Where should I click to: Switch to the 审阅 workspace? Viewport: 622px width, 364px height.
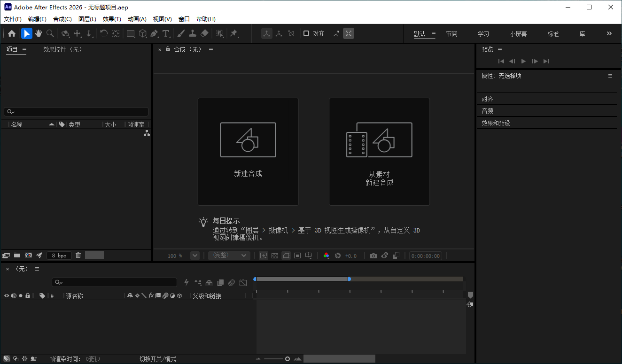(x=451, y=34)
